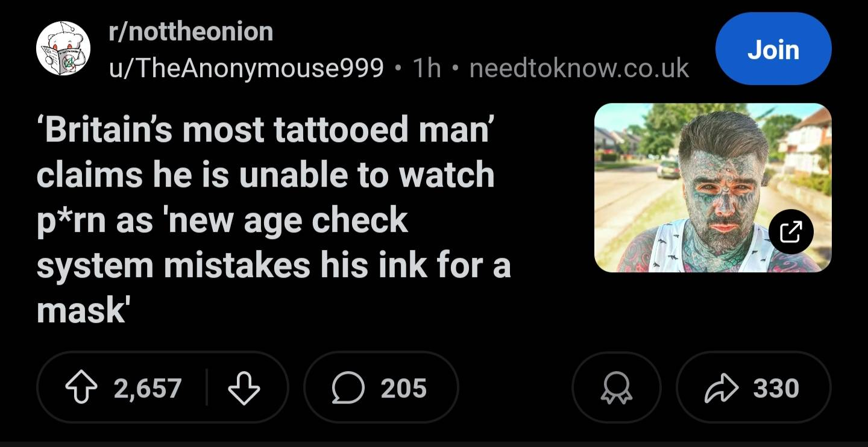
Task: Give an award using the ribbon icon
Action: click(x=616, y=388)
